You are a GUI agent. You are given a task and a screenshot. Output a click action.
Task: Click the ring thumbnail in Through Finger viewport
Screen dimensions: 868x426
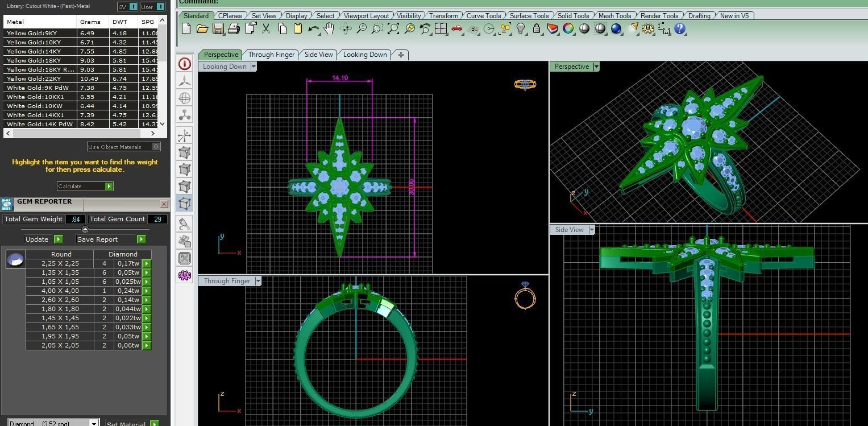[x=525, y=296]
